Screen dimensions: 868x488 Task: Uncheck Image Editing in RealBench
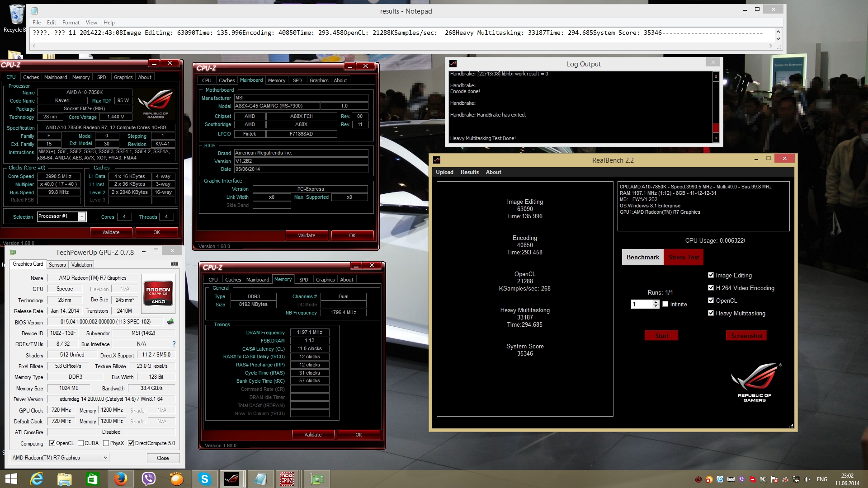(711, 275)
